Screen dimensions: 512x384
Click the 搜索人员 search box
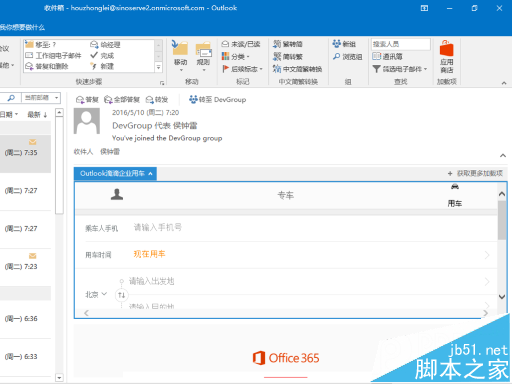click(401, 44)
